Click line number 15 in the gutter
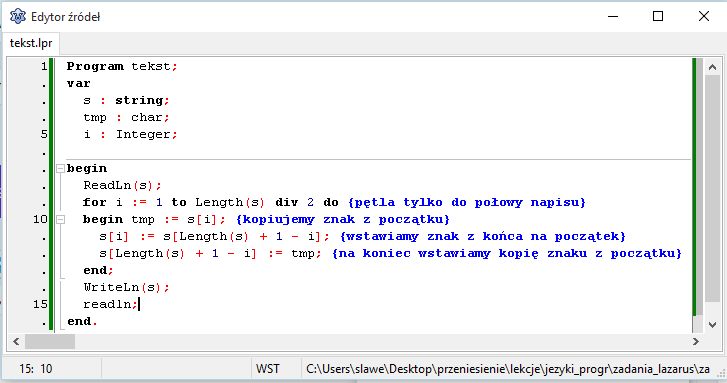 40,304
